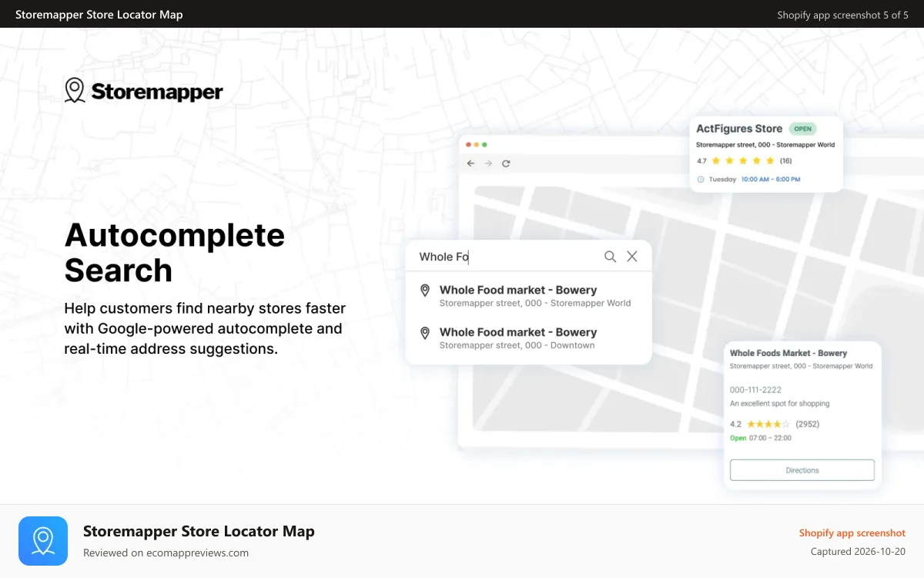The width and height of the screenshot is (924, 578).
Task: Click 'An excellent spot for shopping' text
Action: (x=780, y=404)
